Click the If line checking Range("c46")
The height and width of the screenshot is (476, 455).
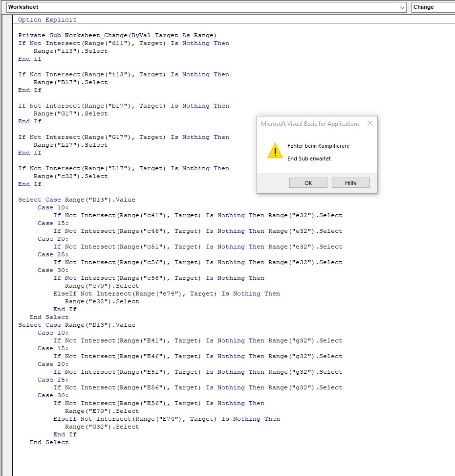(198, 231)
